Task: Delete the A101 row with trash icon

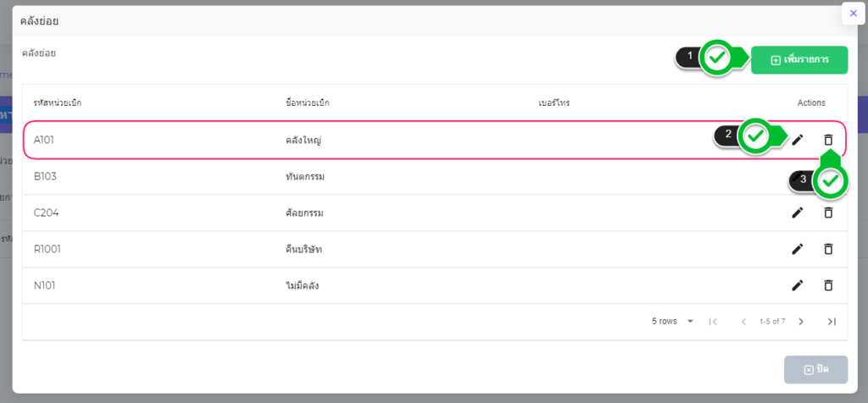Action: click(x=828, y=140)
